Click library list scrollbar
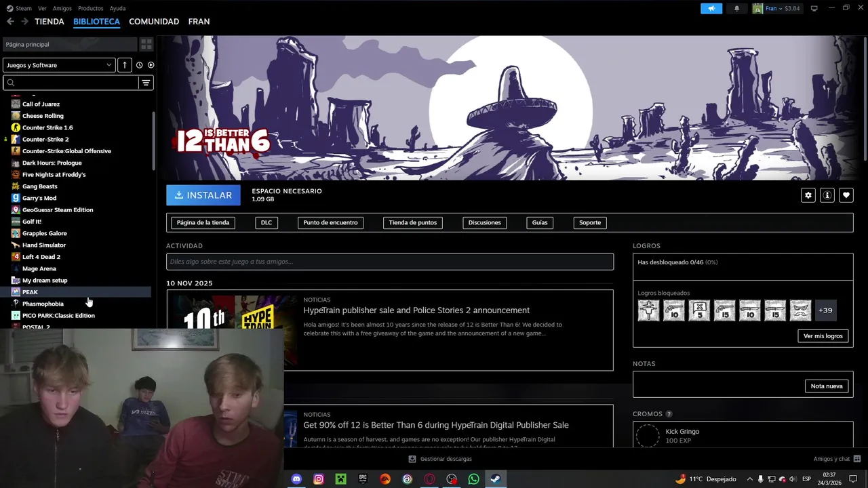 click(x=153, y=140)
